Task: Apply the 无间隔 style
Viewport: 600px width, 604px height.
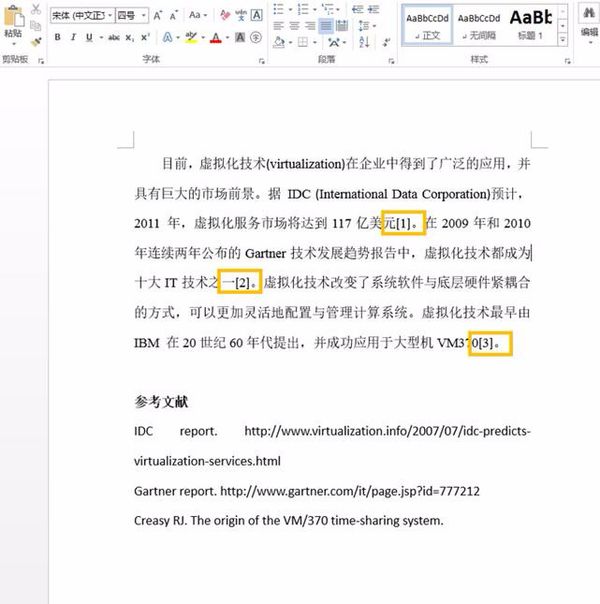Action: [479, 25]
